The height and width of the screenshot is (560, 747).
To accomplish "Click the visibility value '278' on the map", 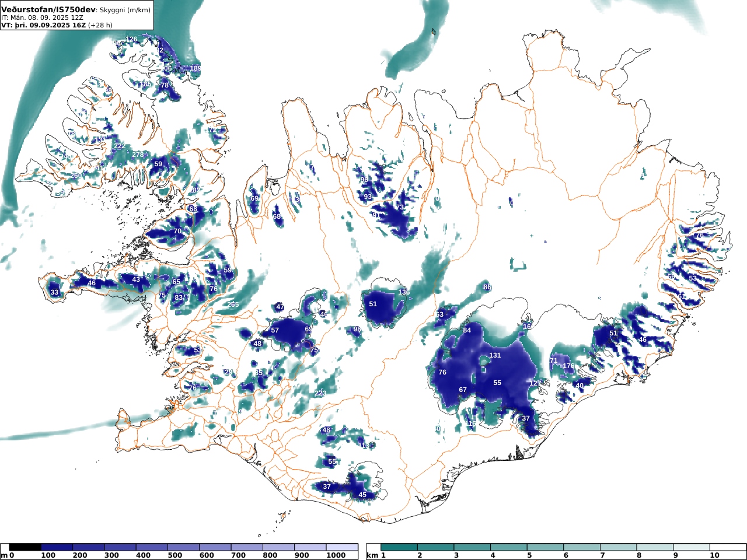I will point(138,155).
